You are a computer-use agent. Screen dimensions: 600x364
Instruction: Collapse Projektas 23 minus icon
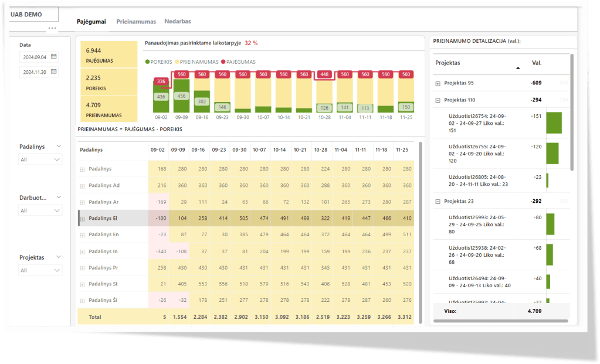click(x=438, y=201)
